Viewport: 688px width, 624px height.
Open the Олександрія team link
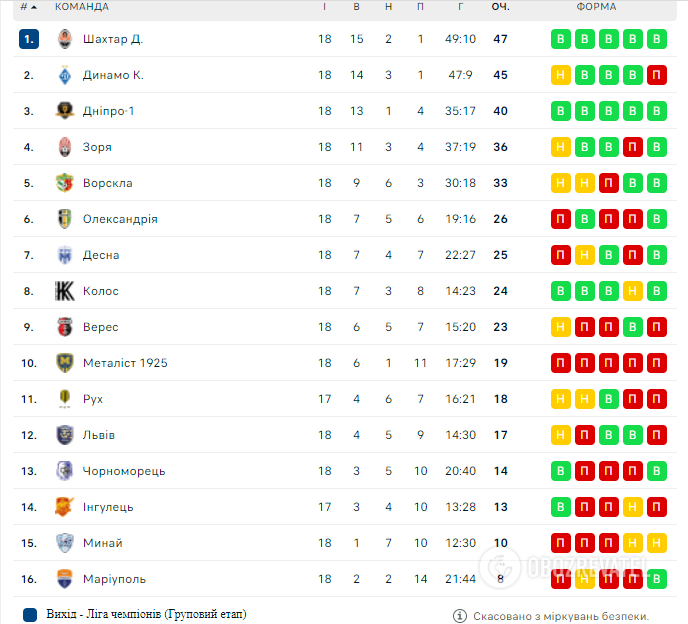pyautogui.click(x=121, y=219)
